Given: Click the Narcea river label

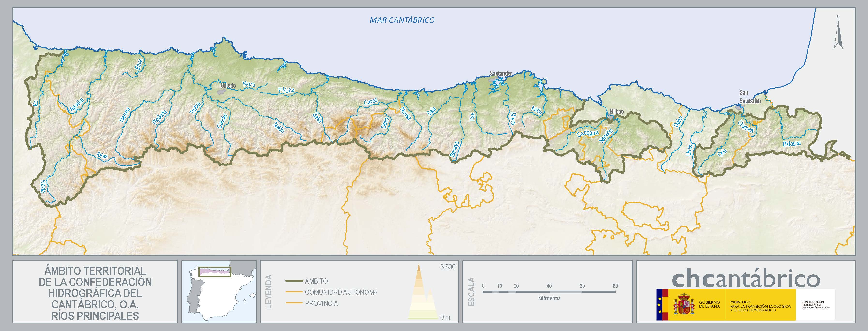Looking at the screenshot, I should [x=125, y=115].
